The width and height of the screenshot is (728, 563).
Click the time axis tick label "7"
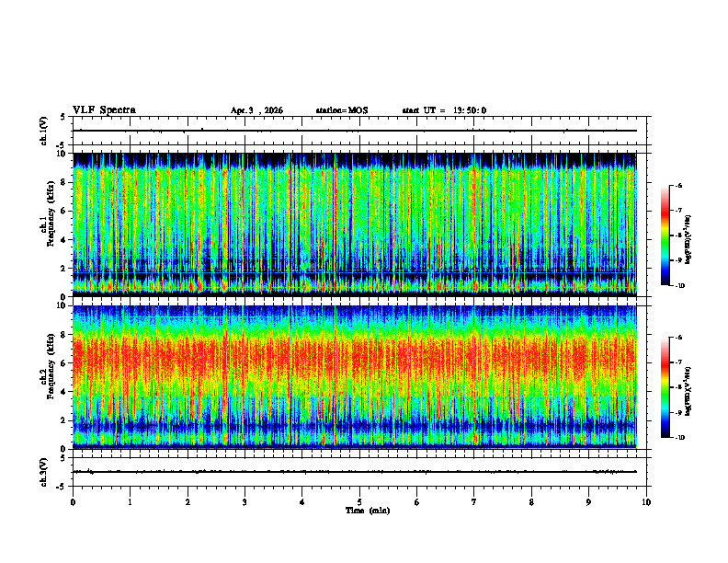(x=474, y=502)
